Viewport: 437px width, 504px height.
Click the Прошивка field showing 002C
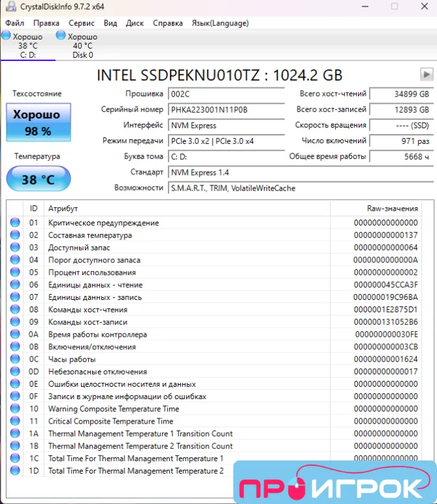click(x=226, y=94)
